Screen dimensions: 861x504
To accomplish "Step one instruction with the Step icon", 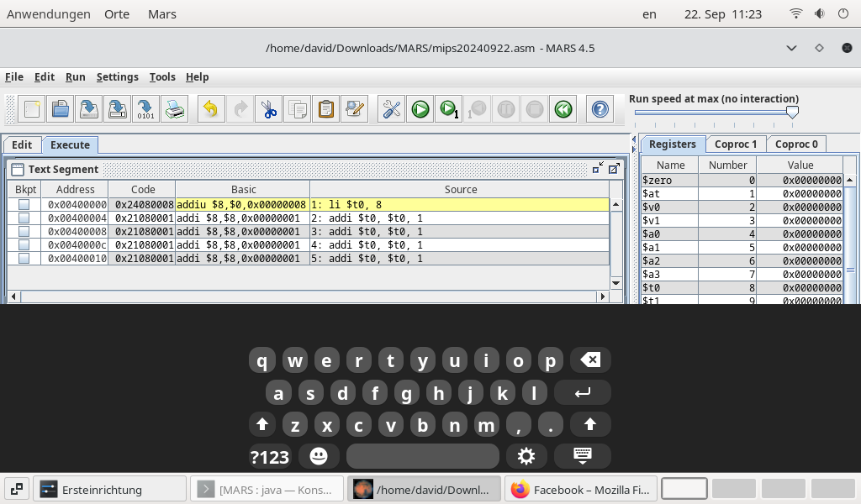I will pos(448,108).
